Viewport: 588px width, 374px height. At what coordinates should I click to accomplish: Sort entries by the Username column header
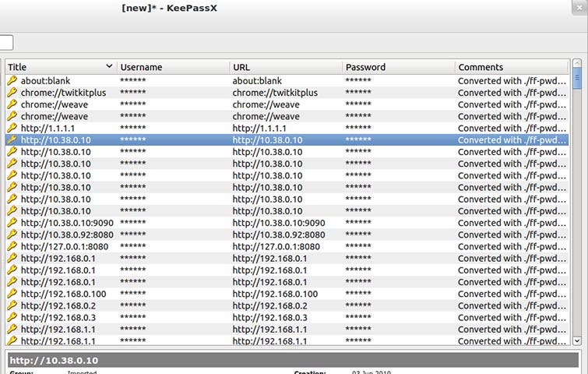click(x=173, y=67)
